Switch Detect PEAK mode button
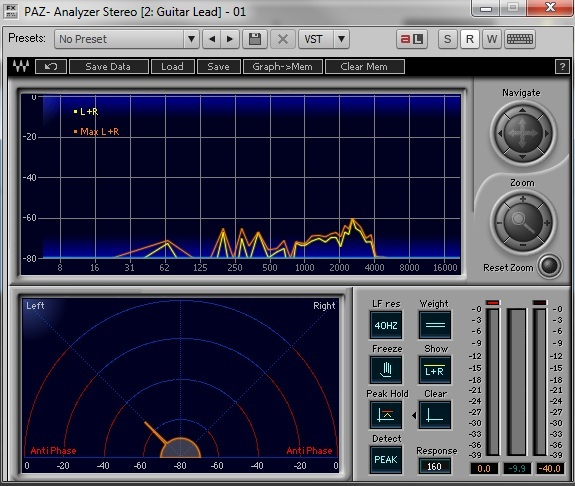 coord(386,460)
